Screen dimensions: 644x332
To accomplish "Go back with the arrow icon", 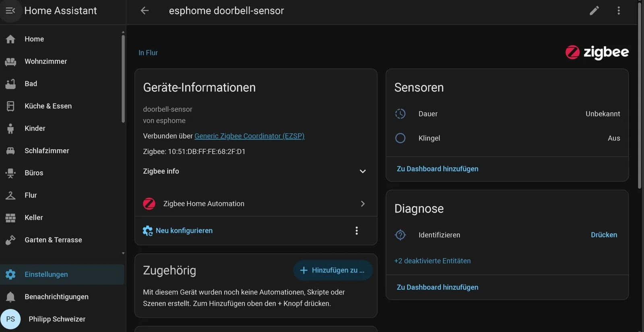I will 144,10.
